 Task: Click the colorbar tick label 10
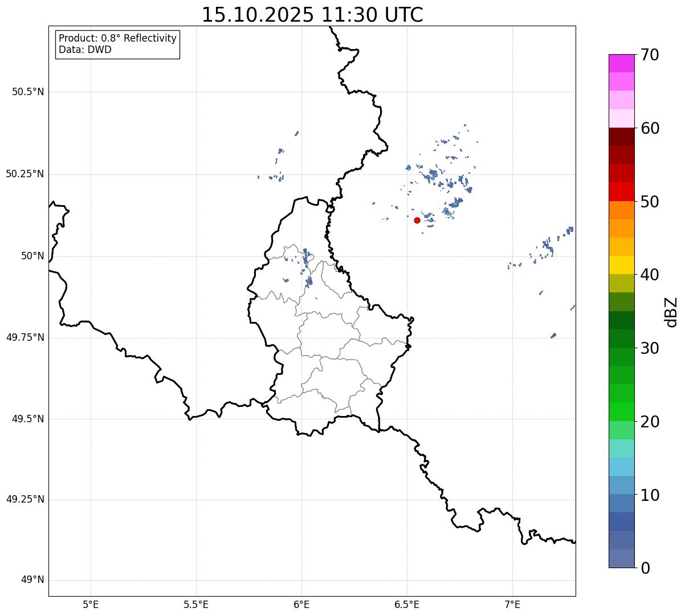(x=650, y=495)
